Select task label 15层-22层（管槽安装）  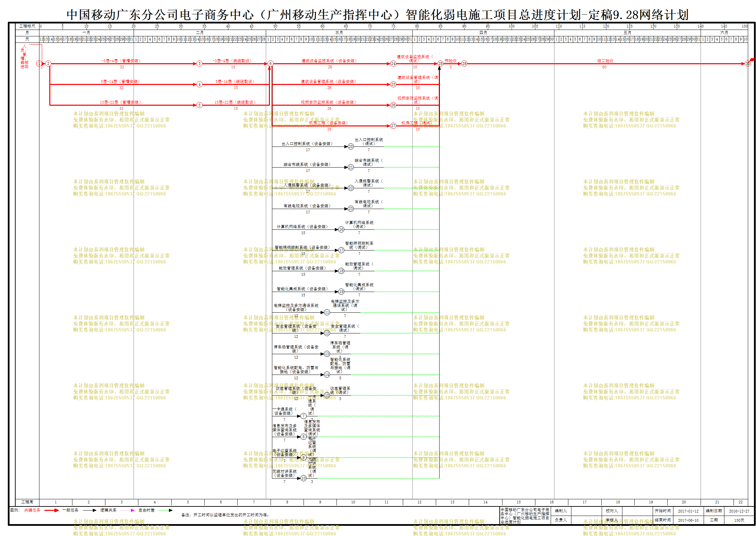pyautogui.click(x=120, y=102)
